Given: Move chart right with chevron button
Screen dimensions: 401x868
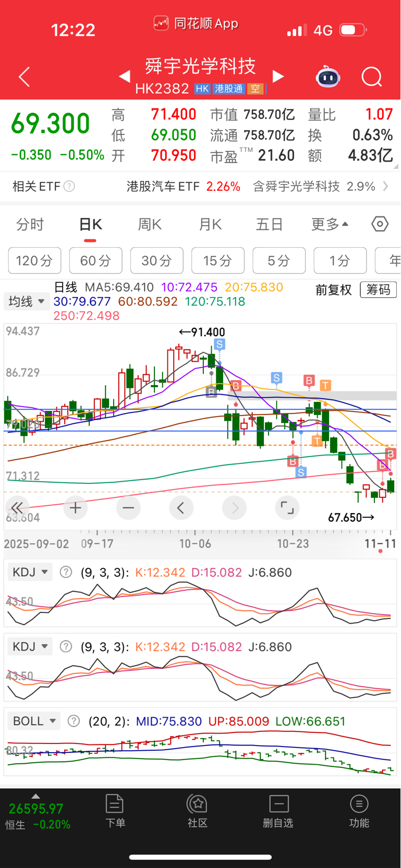Looking at the screenshot, I should tap(235, 508).
